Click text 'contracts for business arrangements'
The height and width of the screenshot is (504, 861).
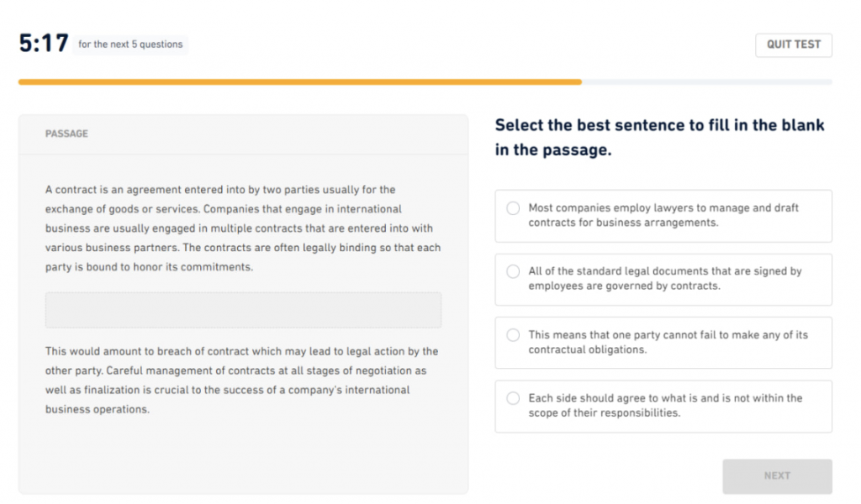click(x=623, y=223)
